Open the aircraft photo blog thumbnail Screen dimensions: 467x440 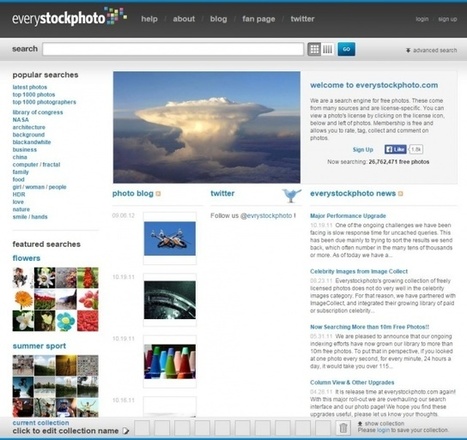tap(170, 239)
